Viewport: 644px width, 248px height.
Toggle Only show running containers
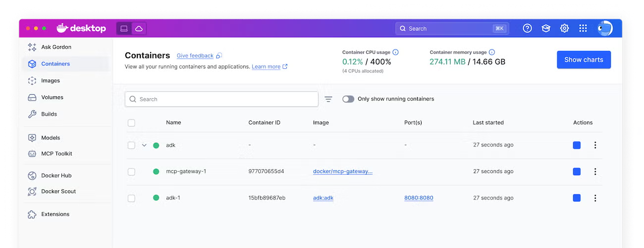coord(348,99)
